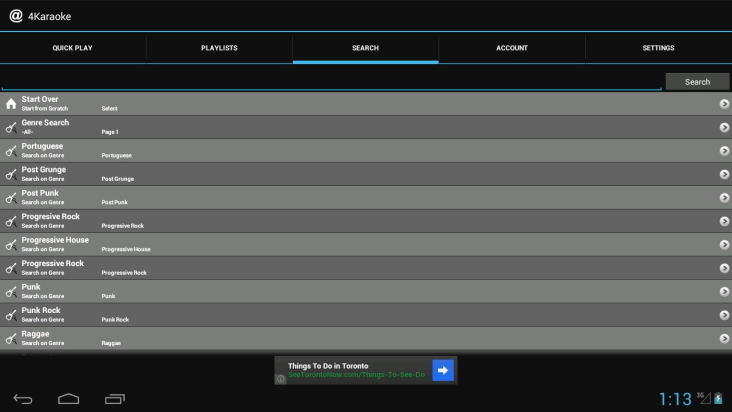The height and width of the screenshot is (412, 732).
Task: Click the '-All-' genre subtitle
Action: pos(28,132)
